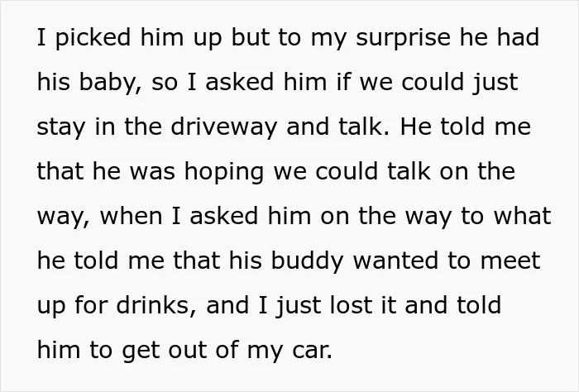This screenshot has width=579, height=392.
Task: Click the final word 'car.'
Action: [x=312, y=351]
